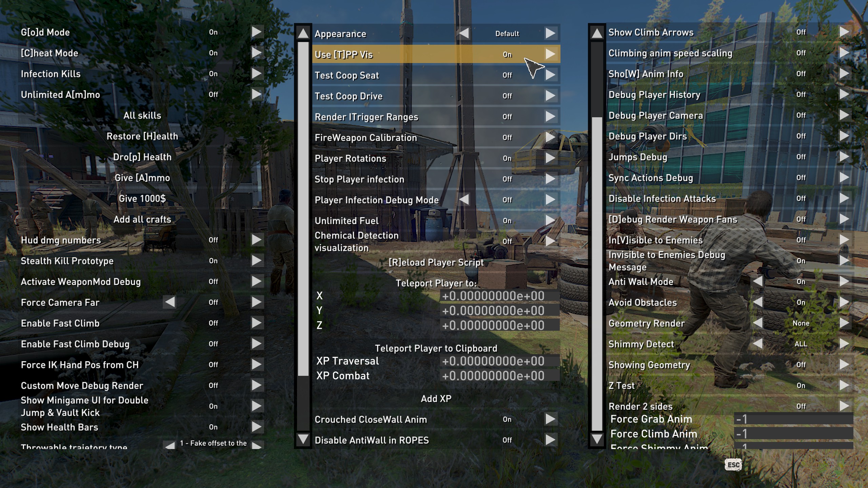Click the X coordinate input field for teleport
Viewport: 868px width, 488px height.
point(494,296)
